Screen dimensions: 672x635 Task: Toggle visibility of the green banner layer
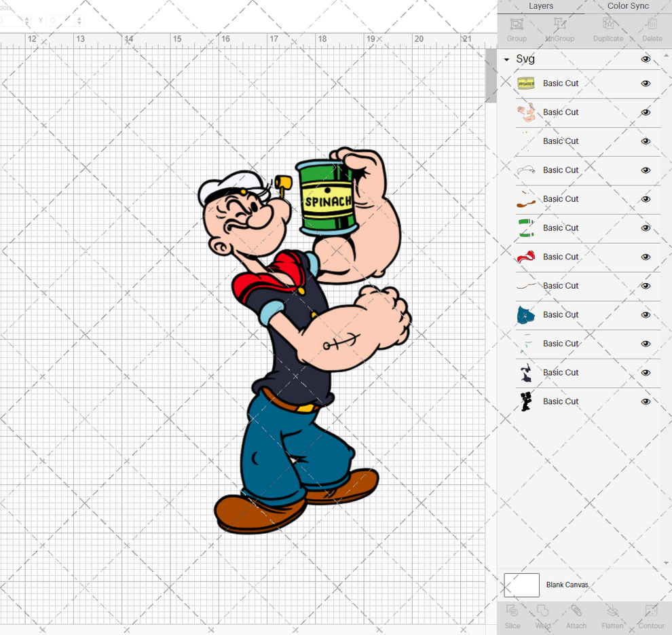tap(646, 228)
